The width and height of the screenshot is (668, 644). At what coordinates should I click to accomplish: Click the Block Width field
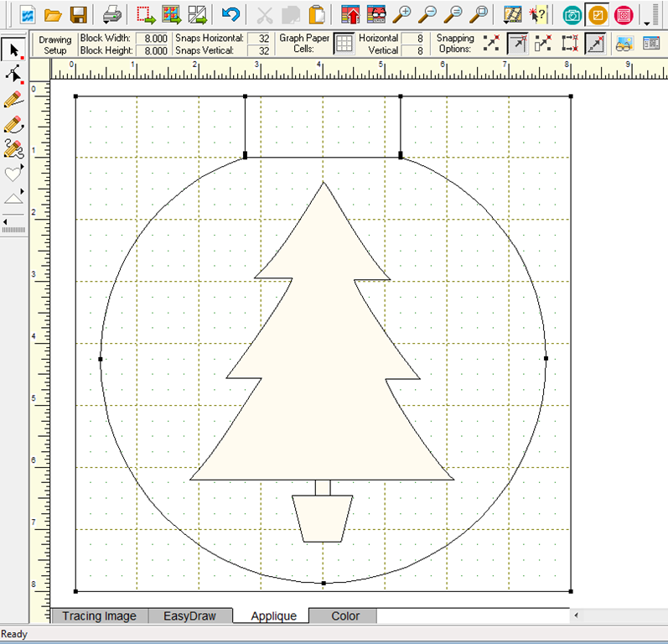coord(153,39)
